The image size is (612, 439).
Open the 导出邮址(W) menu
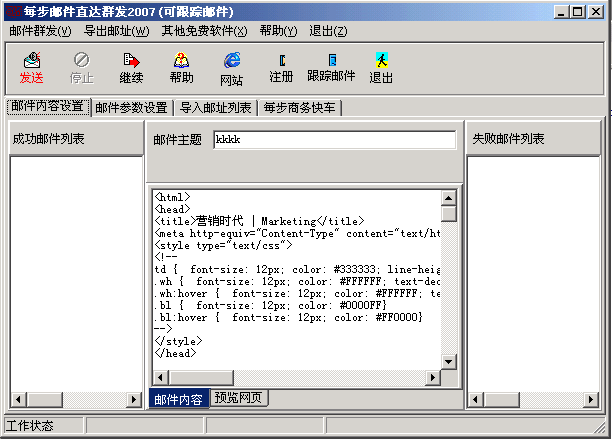pyautogui.click(x=117, y=31)
